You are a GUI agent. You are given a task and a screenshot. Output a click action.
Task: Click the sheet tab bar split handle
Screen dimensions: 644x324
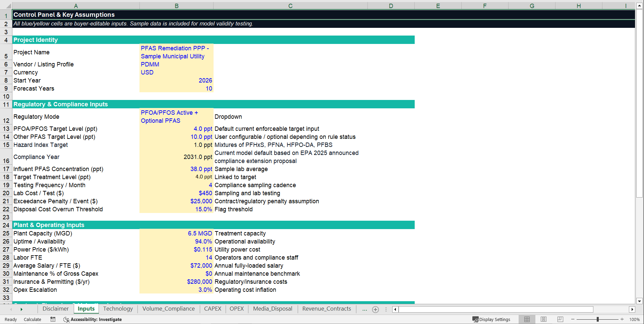pos(386,309)
